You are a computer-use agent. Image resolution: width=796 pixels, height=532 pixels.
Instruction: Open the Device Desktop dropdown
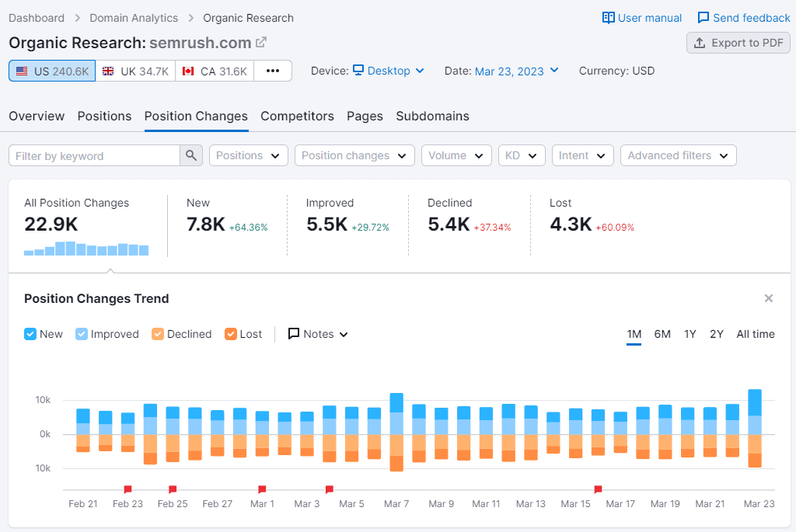(x=389, y=71)
